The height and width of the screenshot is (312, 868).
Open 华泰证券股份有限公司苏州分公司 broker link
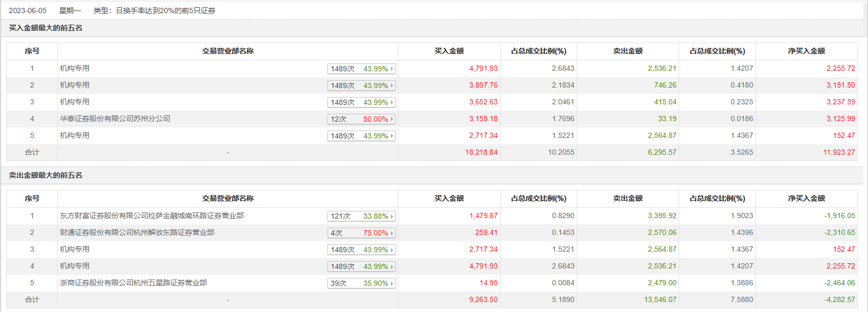pos(115,119)
